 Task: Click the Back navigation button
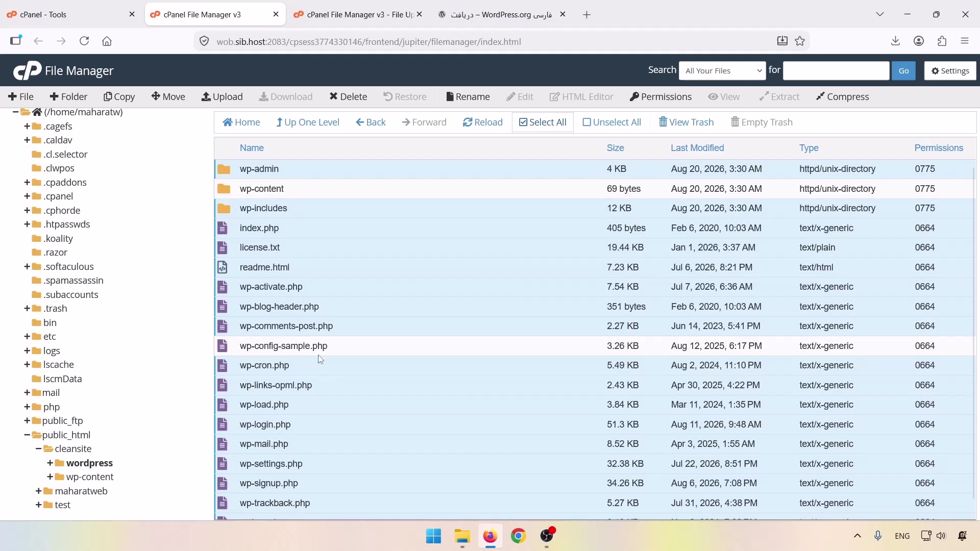(x=371, y=122)
